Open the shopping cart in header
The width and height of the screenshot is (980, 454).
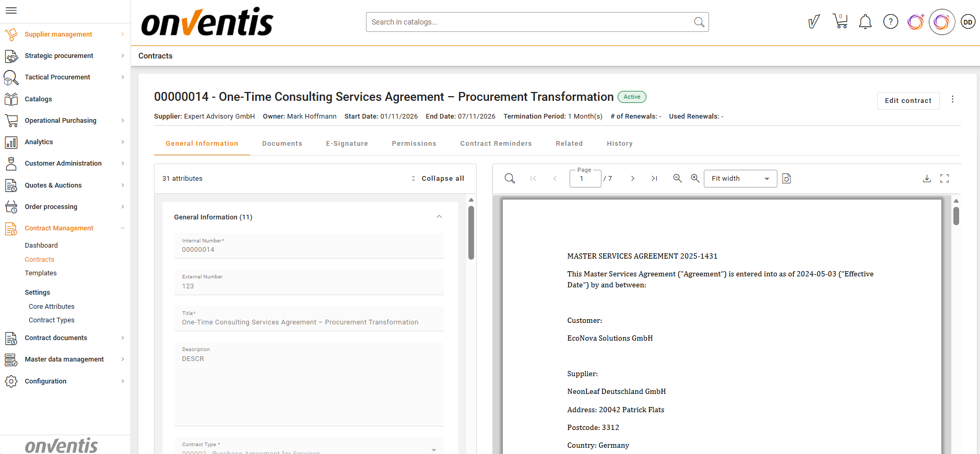coord(840,21)
